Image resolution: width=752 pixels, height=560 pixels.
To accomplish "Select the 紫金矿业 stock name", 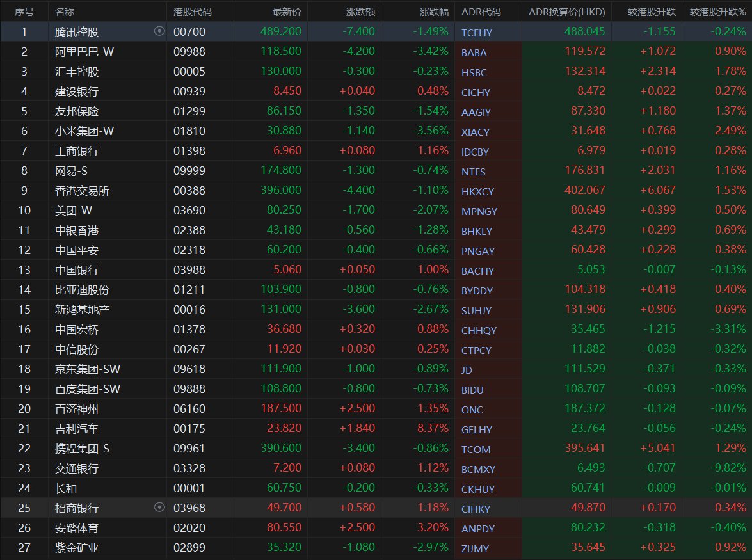I will (77, 548).
